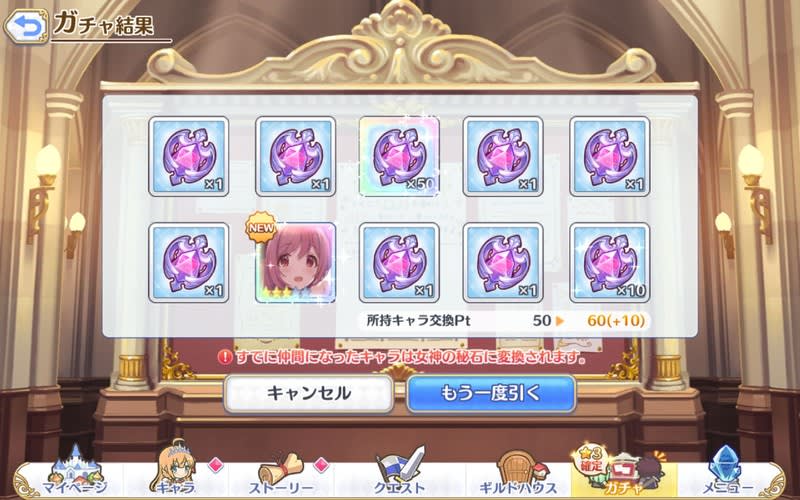The height and width of the screenshot is (500, 800).
Task: Click the NEW badge on character card
Action: click(261, 228)
